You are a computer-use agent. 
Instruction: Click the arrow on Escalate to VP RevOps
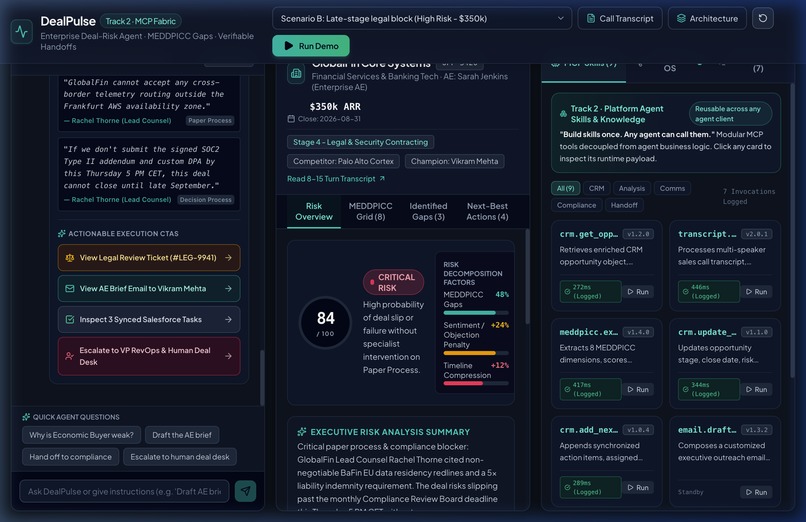228,356
